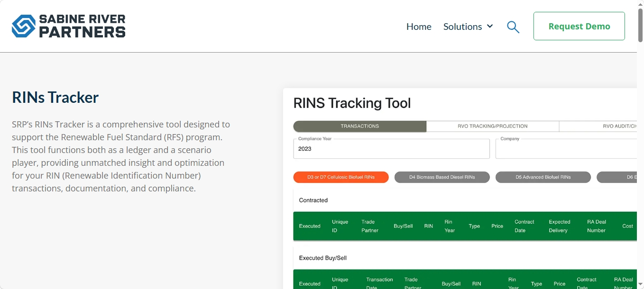Click Trade Partner header in Contracted table

370,226
